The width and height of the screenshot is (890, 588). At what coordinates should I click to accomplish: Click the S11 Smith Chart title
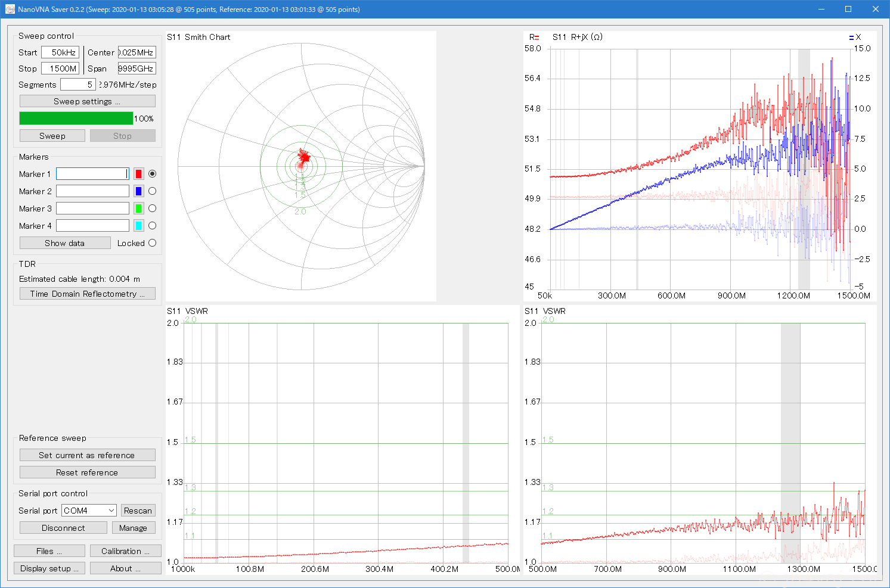tap(199, 37)
